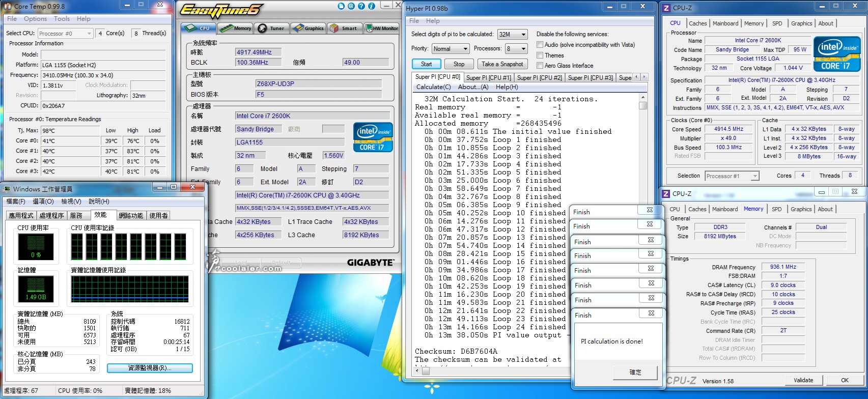This screenshot has width=868, height=399.
Task: Open the EasyTune6 Tuner tab
Action: [x=272, y=28]
